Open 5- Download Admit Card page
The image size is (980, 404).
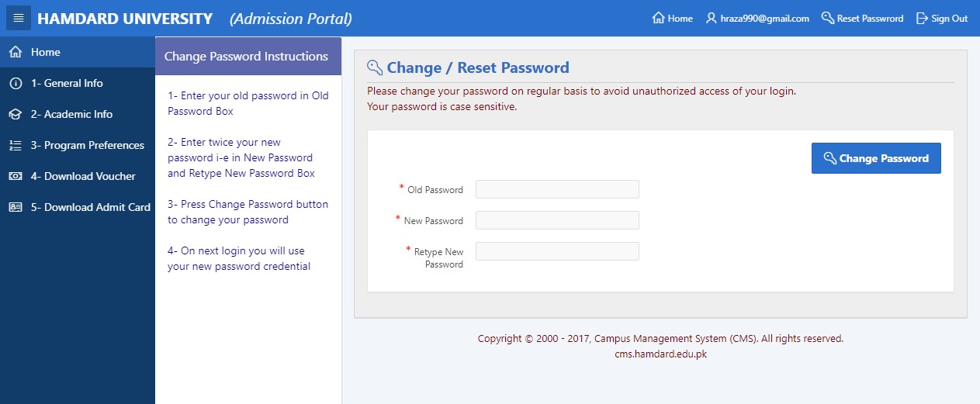tap(91, 207)
